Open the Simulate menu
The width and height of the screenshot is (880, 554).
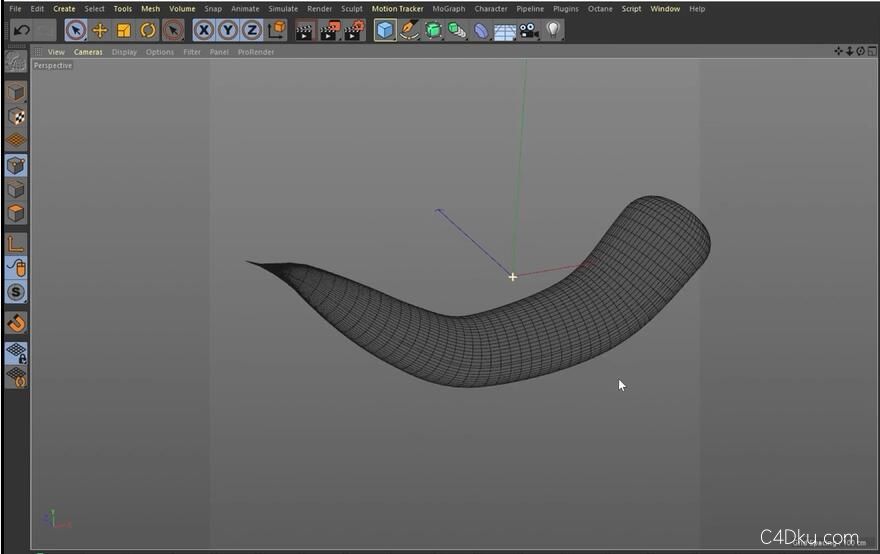click(283, 9)
